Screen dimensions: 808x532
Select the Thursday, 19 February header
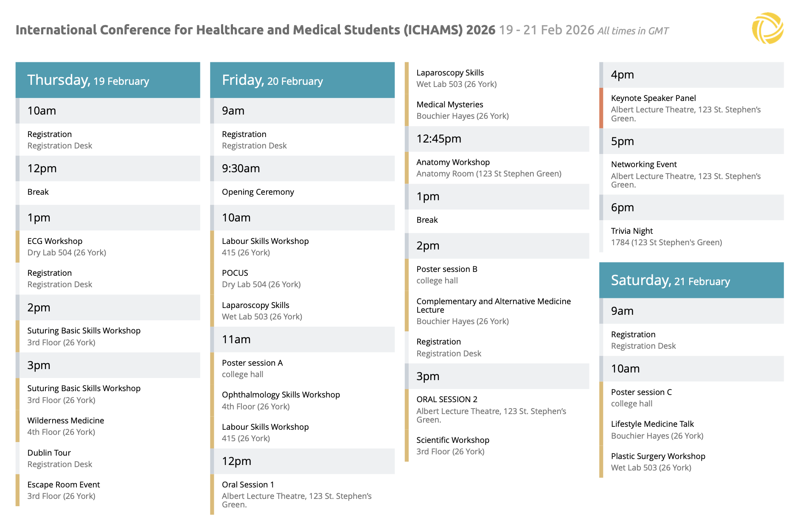tap(108, 80)
